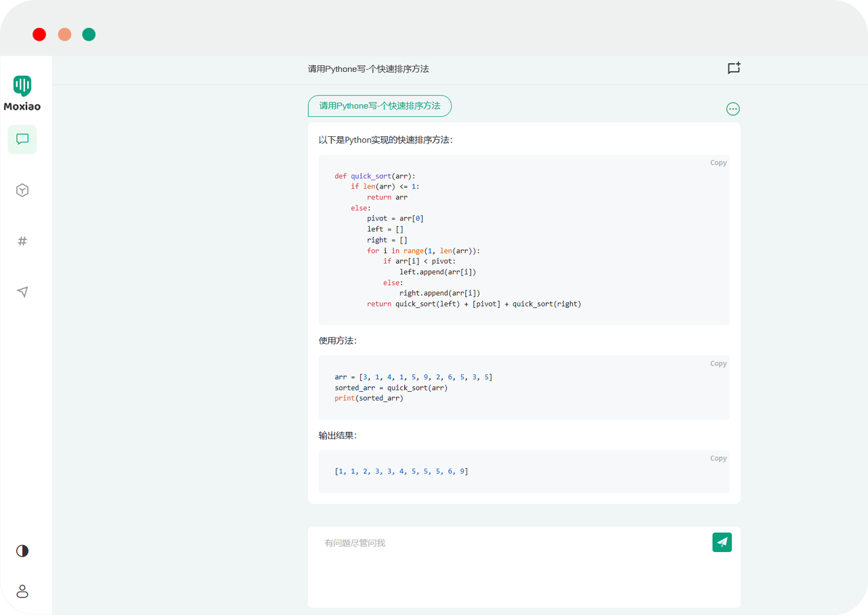Screen dimensions: 868x615
Task: Click the line return arr
Action: click(387, 197)
